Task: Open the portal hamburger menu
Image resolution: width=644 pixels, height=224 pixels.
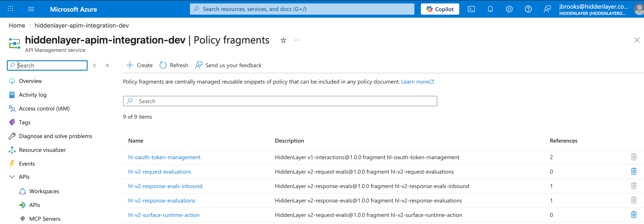Action: point(31,9)
